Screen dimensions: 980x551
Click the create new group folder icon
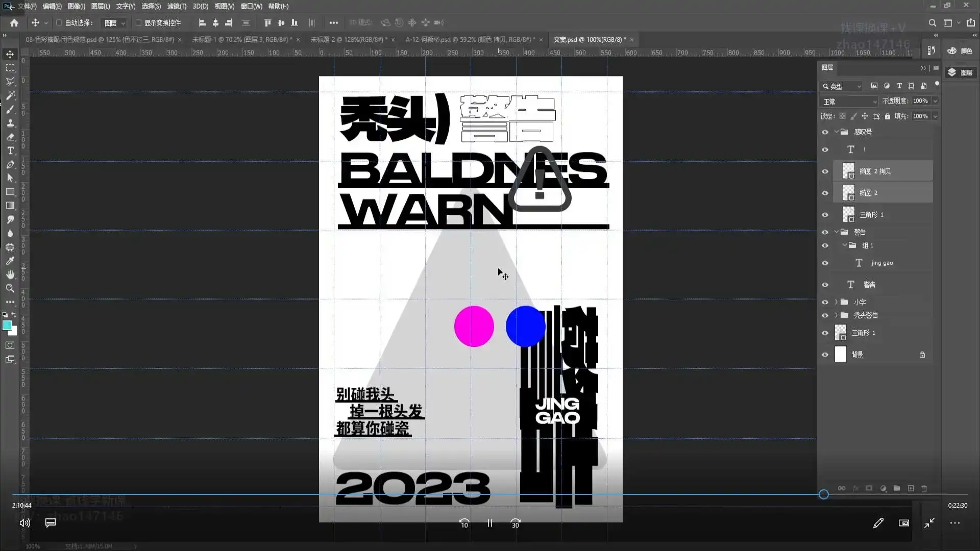[x=897, y=488]
